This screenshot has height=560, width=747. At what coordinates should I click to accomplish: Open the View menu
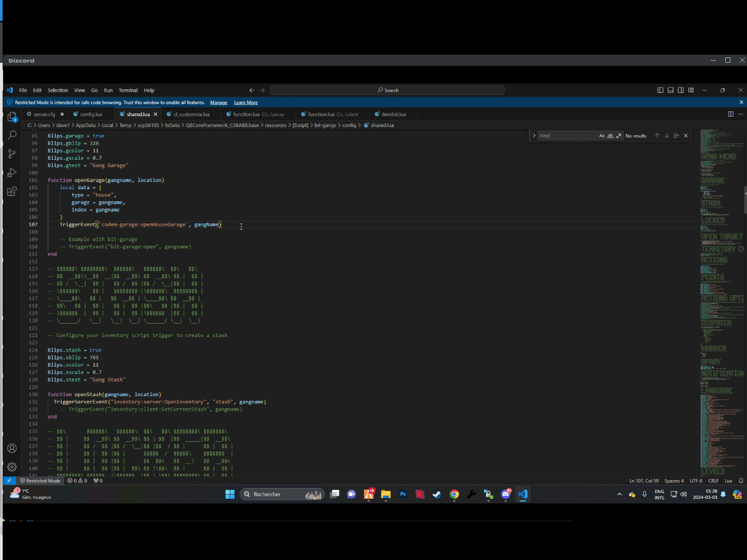pyautogui.click(x=79, y=90)
